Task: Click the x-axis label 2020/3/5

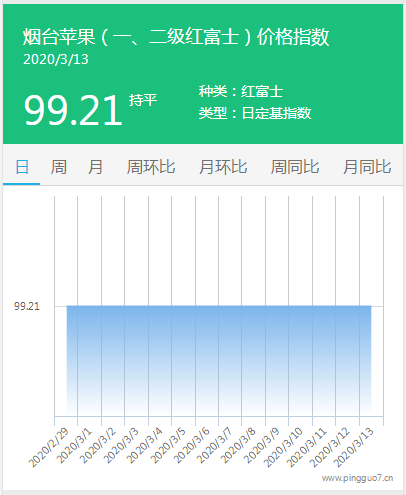Action: (168, 445)
